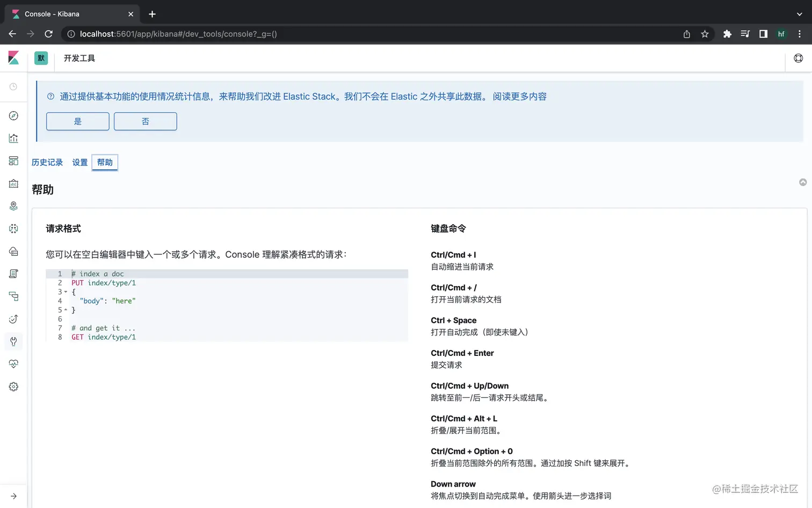Open Infrastructure icon in sidebar
Image resolution: width=812 pixels, height=508 pixels.
(x=13, y=251)
